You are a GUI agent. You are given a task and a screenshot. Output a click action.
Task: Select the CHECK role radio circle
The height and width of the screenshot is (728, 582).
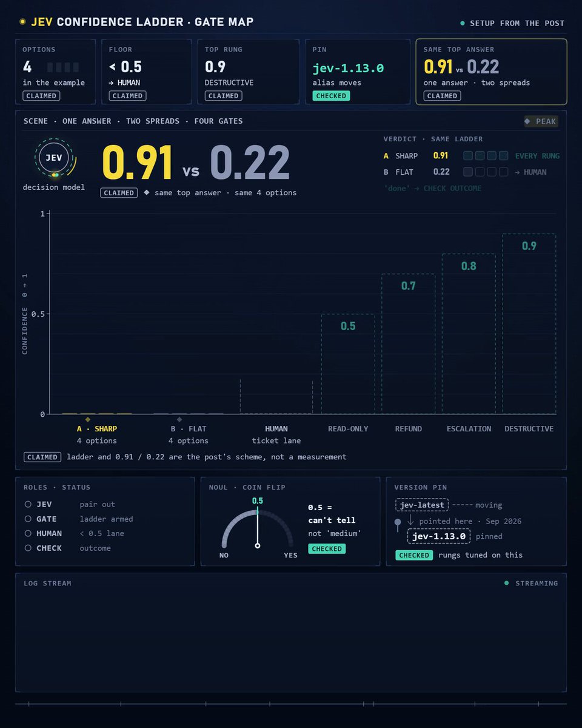28,548
